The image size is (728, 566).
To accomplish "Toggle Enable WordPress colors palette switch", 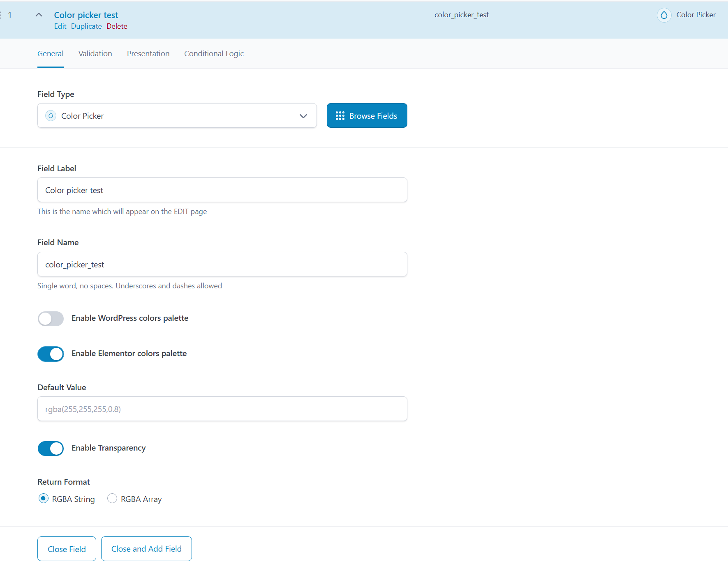I will pos(51,318).
